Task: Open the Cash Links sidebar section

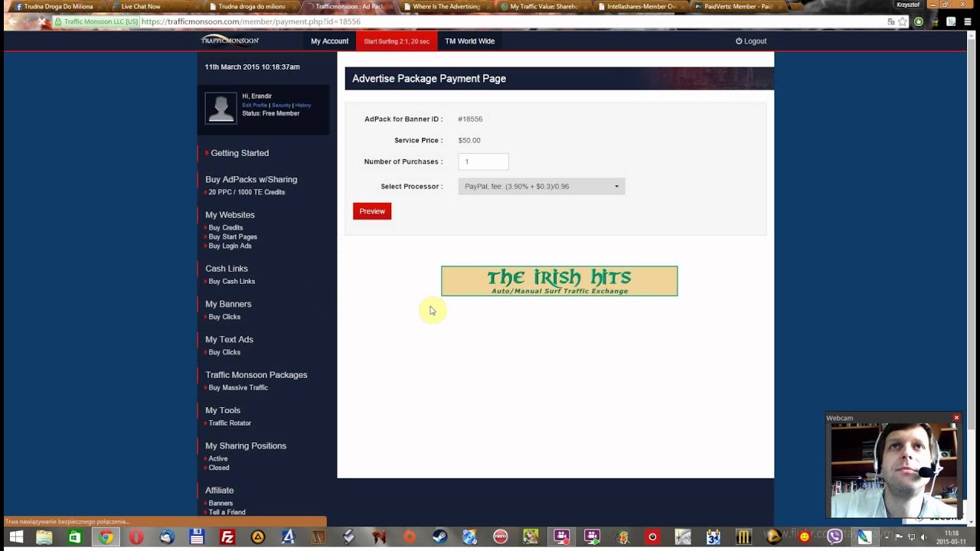Action: (x=227, y=269)
